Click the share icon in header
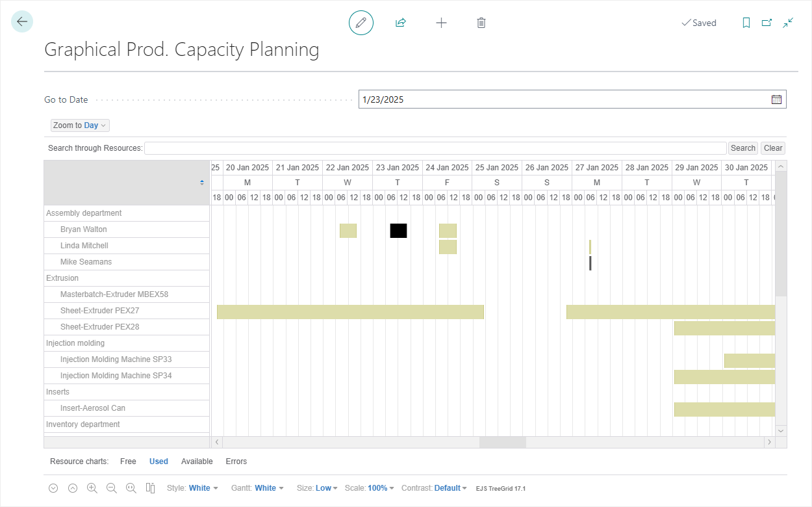 coord(401,23)
